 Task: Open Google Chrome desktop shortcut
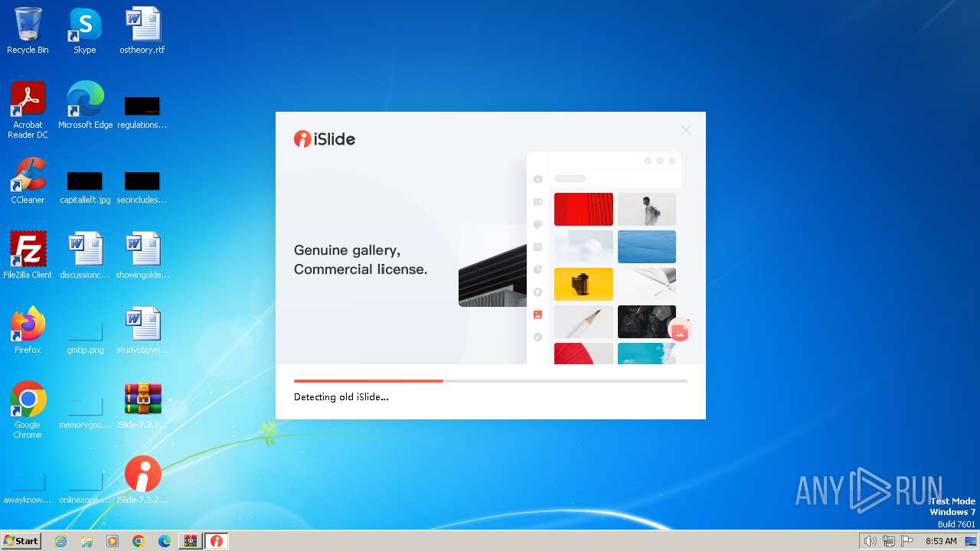[x=28, y=410]
